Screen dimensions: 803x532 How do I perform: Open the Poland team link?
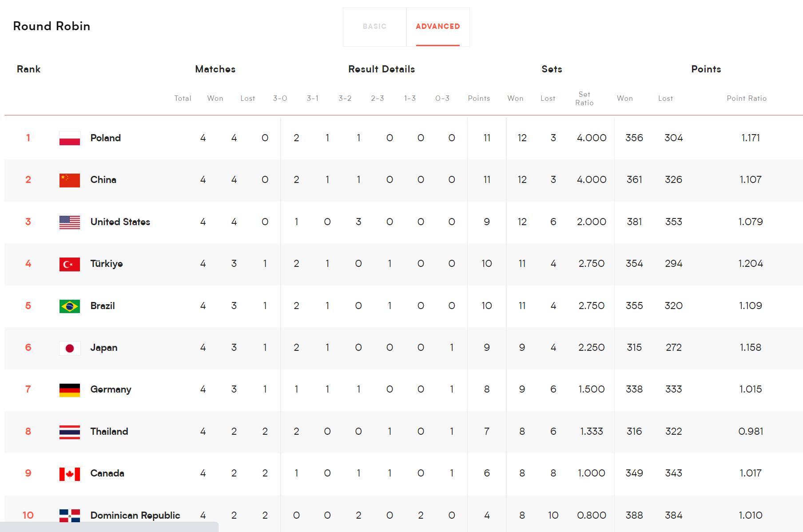[x=106, y=138]
